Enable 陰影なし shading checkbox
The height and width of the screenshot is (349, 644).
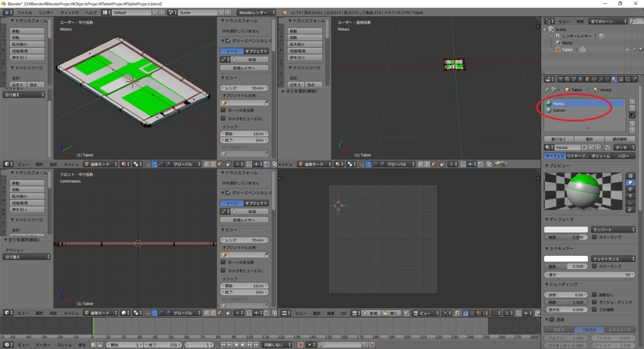(x=594, y=294)
